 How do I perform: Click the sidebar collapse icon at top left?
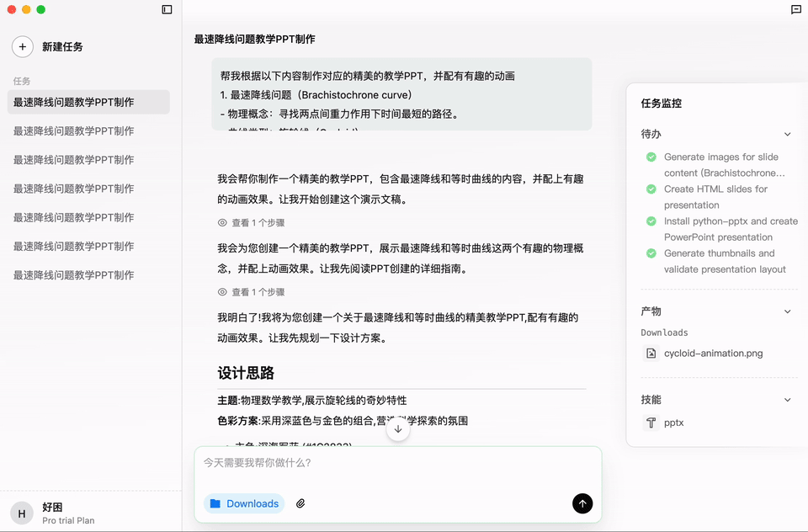(x=167, y=10)
